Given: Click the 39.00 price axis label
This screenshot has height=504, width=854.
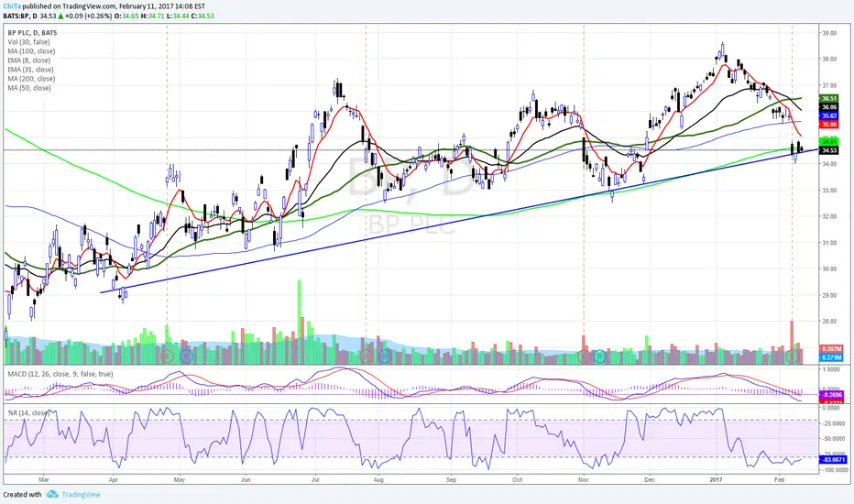Looking at the screenshot, I should point(829,33).
